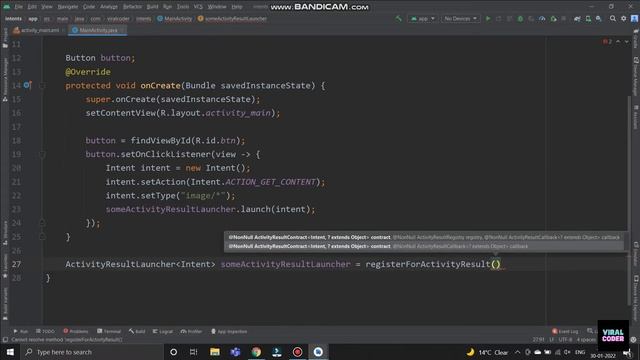This screenshot has height=360, width=640.
Task: Click the green Run app play button
Action: coord(488,19)
